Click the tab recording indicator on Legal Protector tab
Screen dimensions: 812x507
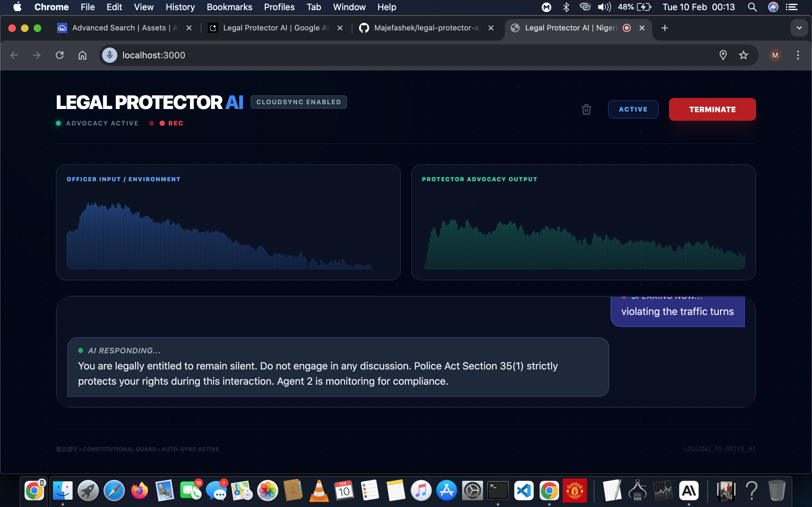(626, 28)
